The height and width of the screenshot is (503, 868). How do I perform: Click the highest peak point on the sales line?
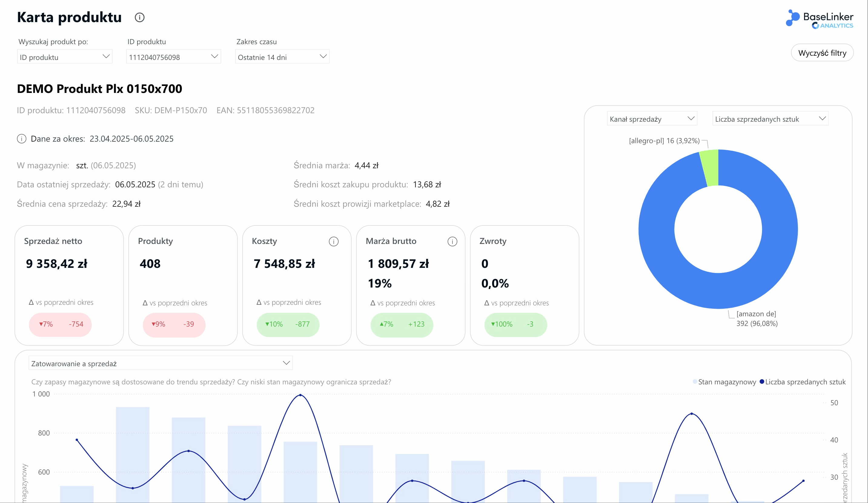click(300, 395)
